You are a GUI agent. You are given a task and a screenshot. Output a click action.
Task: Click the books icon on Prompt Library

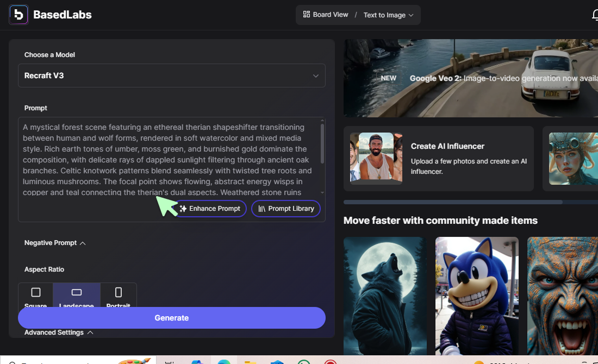pyautogui.click(x=261, y=209)
